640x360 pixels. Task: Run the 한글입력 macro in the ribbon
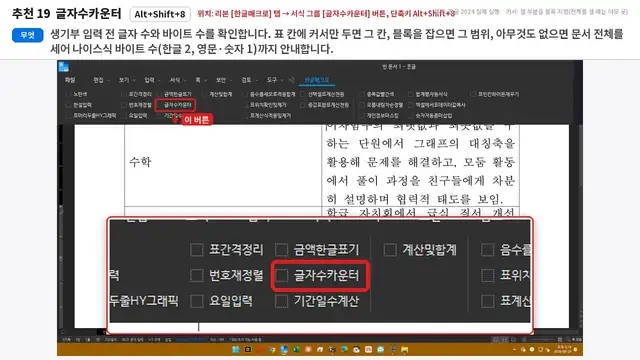click(79, 105)
